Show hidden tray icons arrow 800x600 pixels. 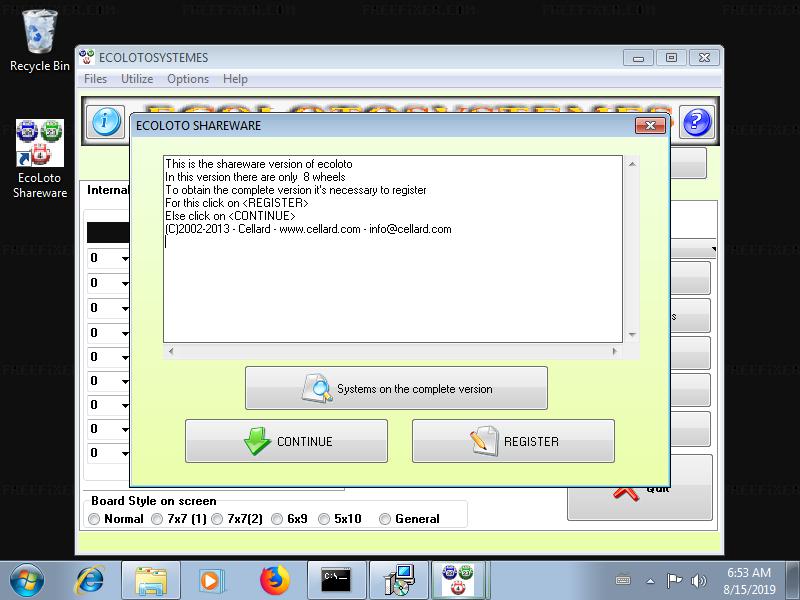pyautogui.click(x=650, y=581)
